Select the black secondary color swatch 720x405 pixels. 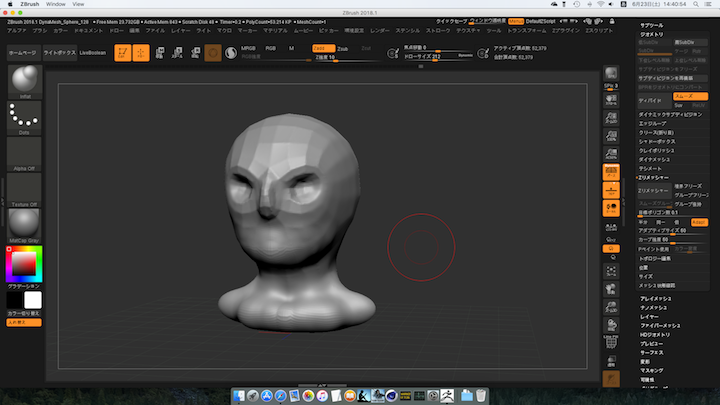click(x=15, y=300)
